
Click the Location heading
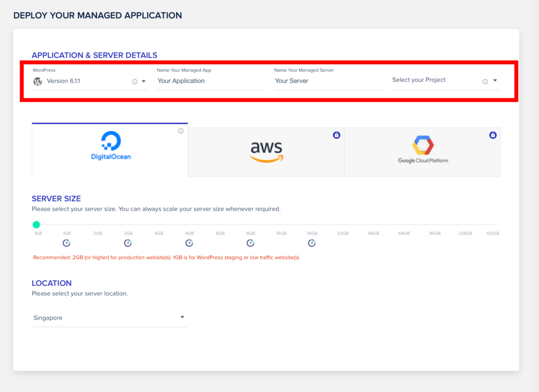tap(52, 283)
